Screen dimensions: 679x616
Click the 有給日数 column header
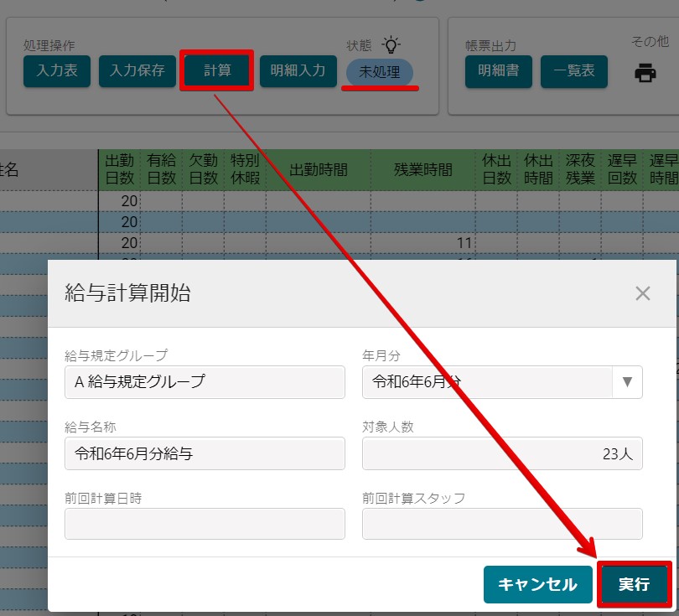[x=161, y=169]
